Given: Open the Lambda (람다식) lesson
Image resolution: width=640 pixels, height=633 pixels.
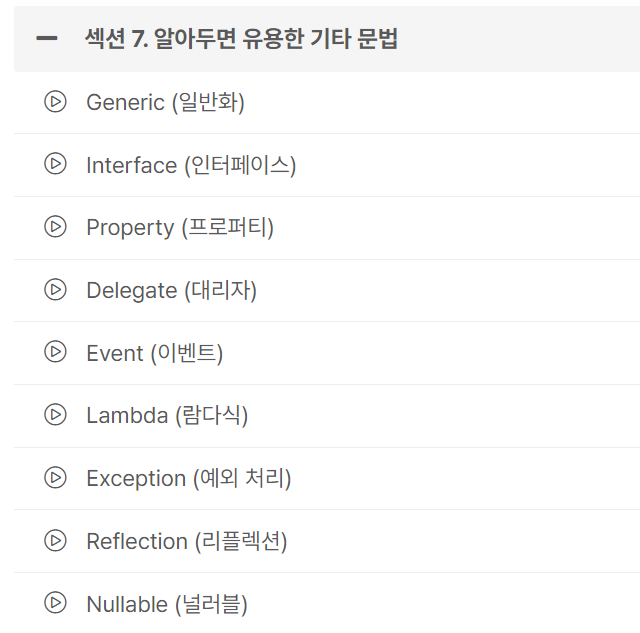Looking at the screenshot, I should click(x=167, y=416).
